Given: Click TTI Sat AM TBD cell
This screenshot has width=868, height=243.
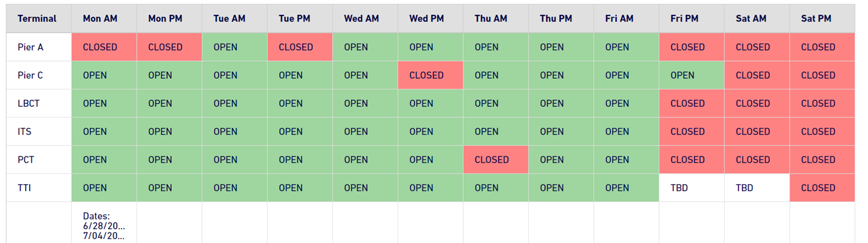Looking at the screenshot, I should click(757, 188).
